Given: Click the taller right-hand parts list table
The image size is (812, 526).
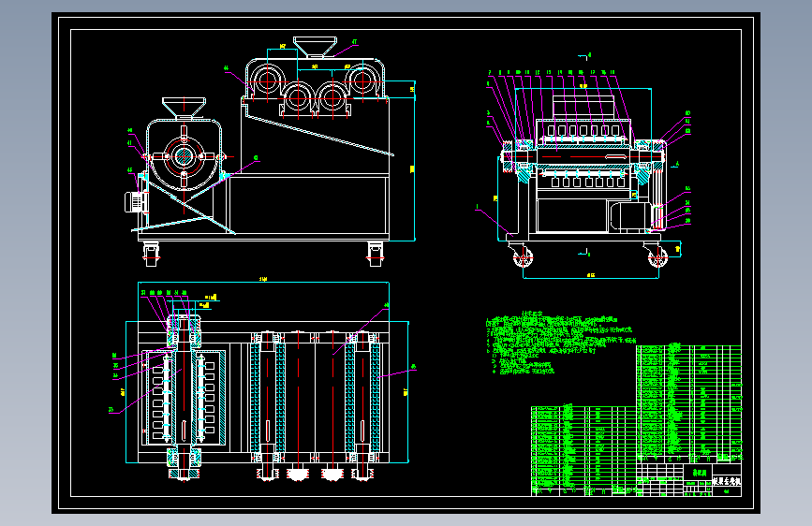Looking at the screenshot, I should (688, 403).
